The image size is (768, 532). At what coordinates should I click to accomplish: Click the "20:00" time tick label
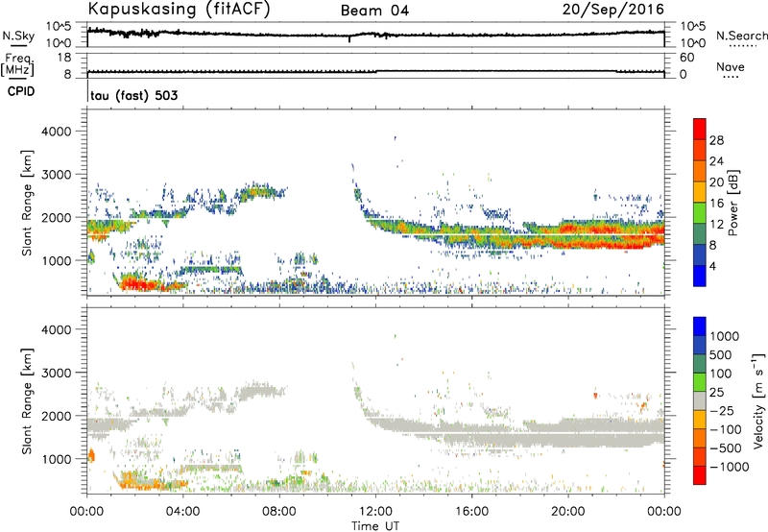coord(567,512)
